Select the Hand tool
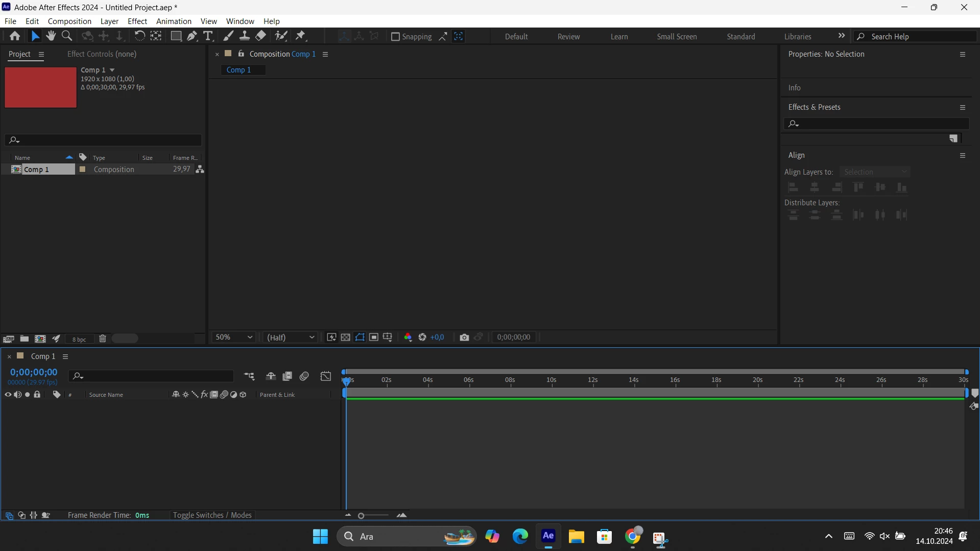Image resolution: width=980 pixels, height=551 pixels. coord(51,36)
